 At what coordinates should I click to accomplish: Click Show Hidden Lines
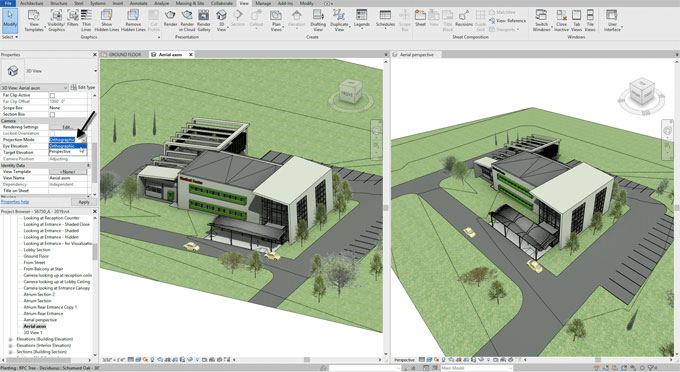[107, 20]
